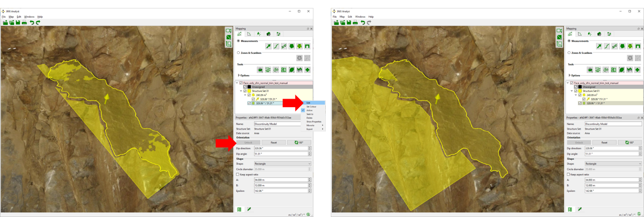Open the Windows menu in right window
The image size is (644, 217).
(x=360, y=17)
